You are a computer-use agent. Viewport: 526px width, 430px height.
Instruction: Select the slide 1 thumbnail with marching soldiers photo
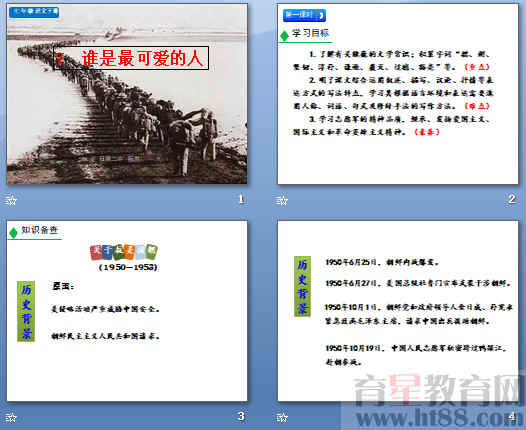(127, 94)
